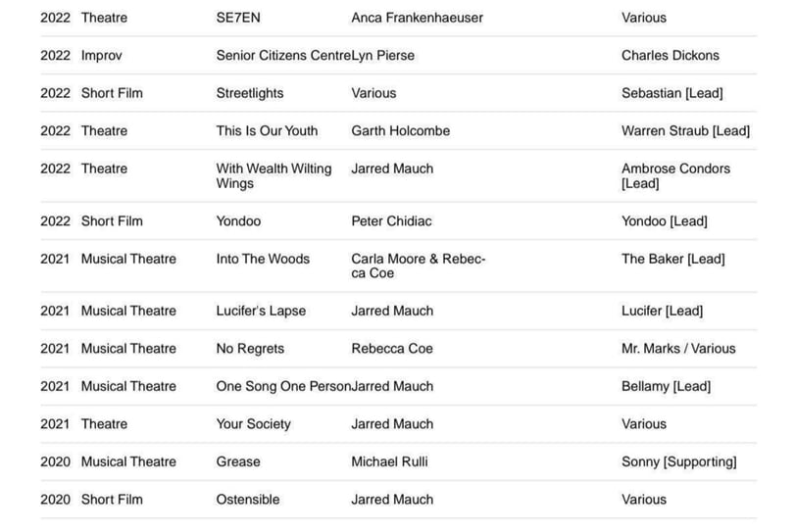The height and width of the screenshot is (532, 796).
Task: Click Ostensible short film title
Action: click(x=248, y=500)
